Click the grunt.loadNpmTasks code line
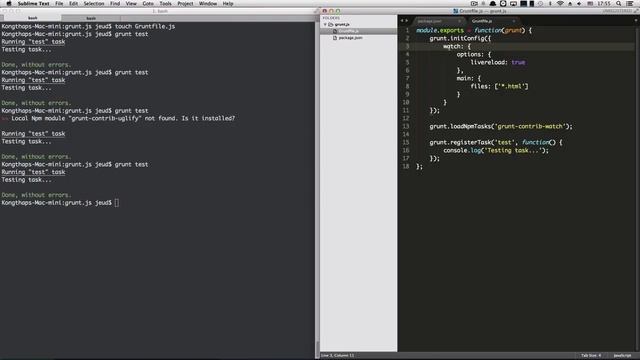The height and width of the screenshot is (360, 640). [x=501, y=127]
